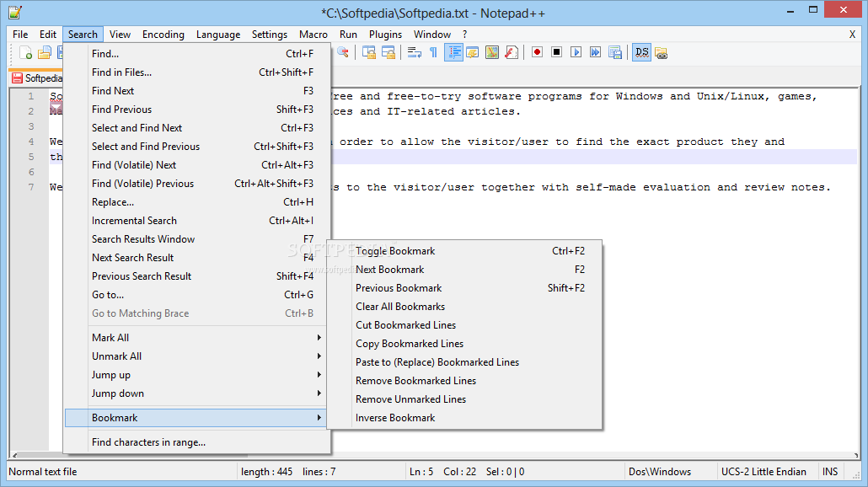Click Remove Bookmarked Lines
This screenshot has height=487, width=868.
click(x=464, y=381)
